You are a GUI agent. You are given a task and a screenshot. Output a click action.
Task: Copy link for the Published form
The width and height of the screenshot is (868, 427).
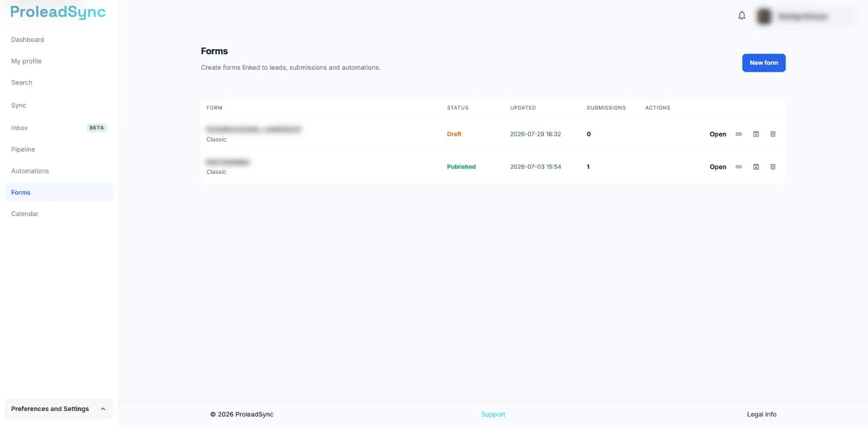738,167
